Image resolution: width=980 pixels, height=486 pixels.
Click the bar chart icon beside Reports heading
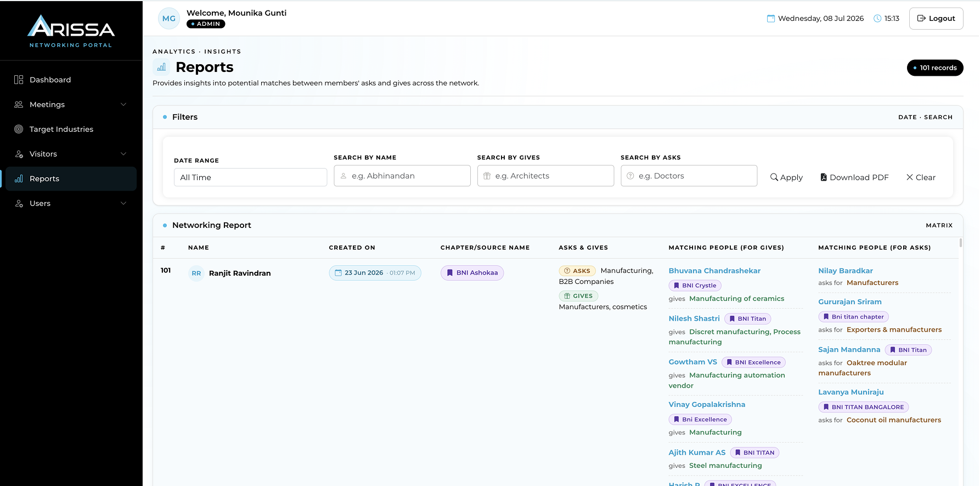[161, 67]
